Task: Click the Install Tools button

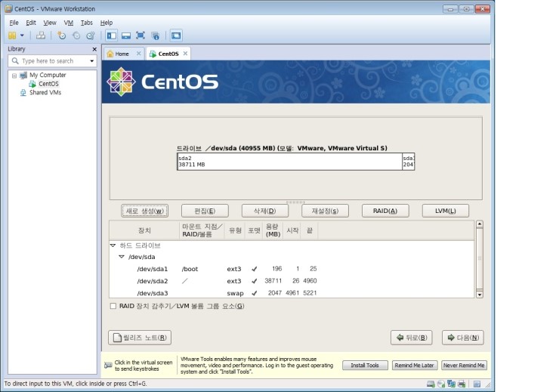Action: [x=365, y=366]
